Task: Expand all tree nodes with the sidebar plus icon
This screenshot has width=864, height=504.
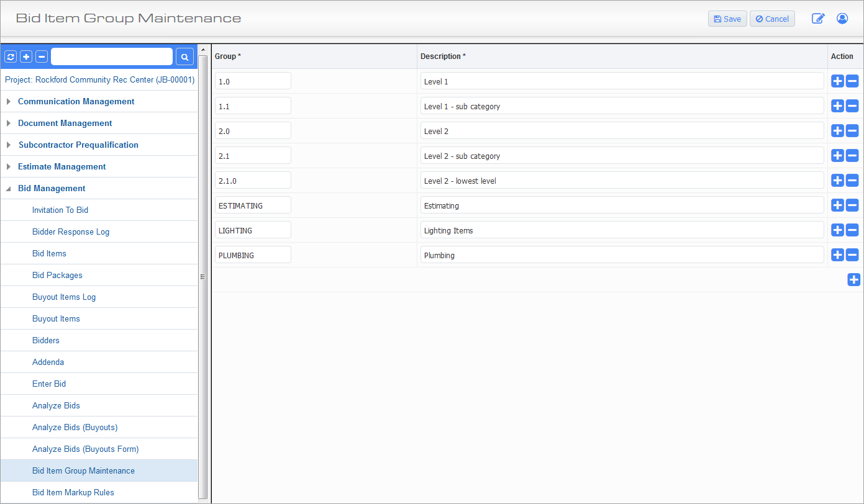Action: (26, 56)
